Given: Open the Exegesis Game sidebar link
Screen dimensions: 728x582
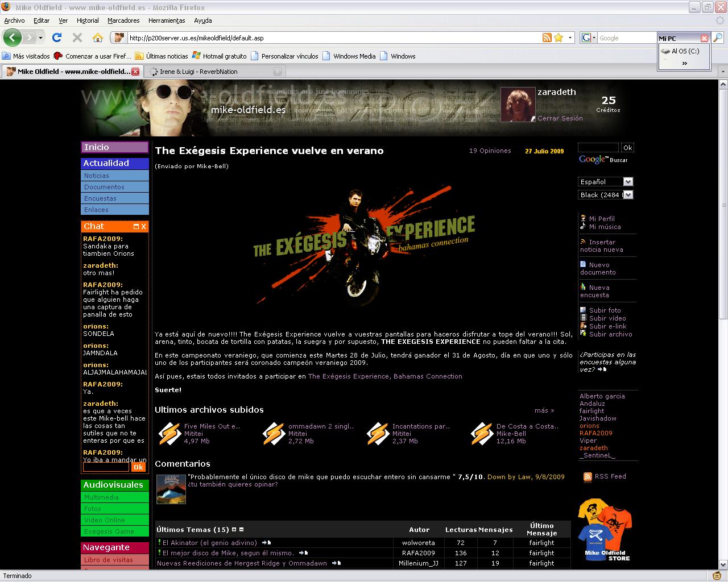Looking at the screenshot, I should pos(115,531).
